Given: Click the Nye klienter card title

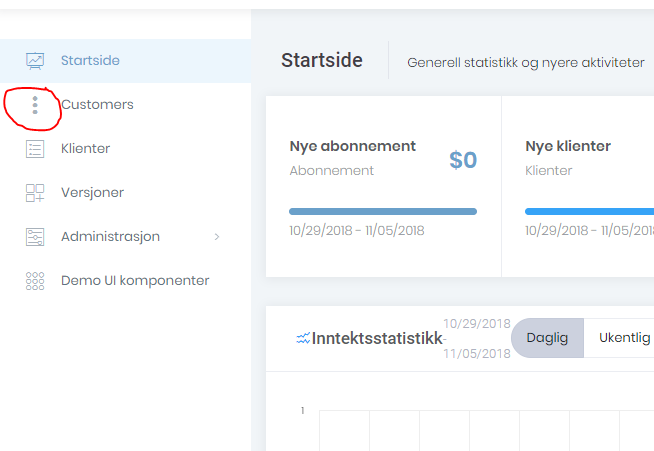Looking at the screenshot, I should [568, 146].
